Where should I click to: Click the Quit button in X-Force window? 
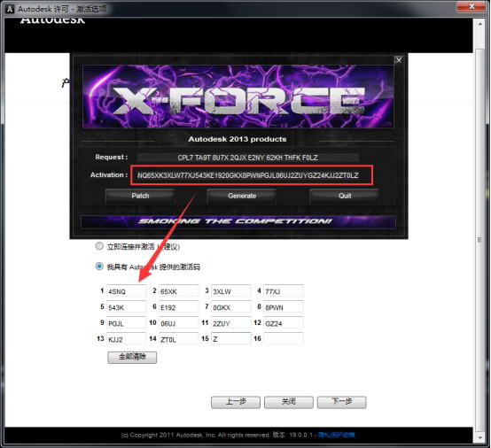(344, 196)
